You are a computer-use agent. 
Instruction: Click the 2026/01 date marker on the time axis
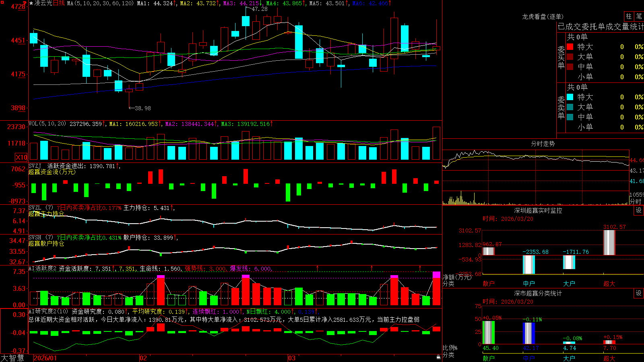[45, 358]
